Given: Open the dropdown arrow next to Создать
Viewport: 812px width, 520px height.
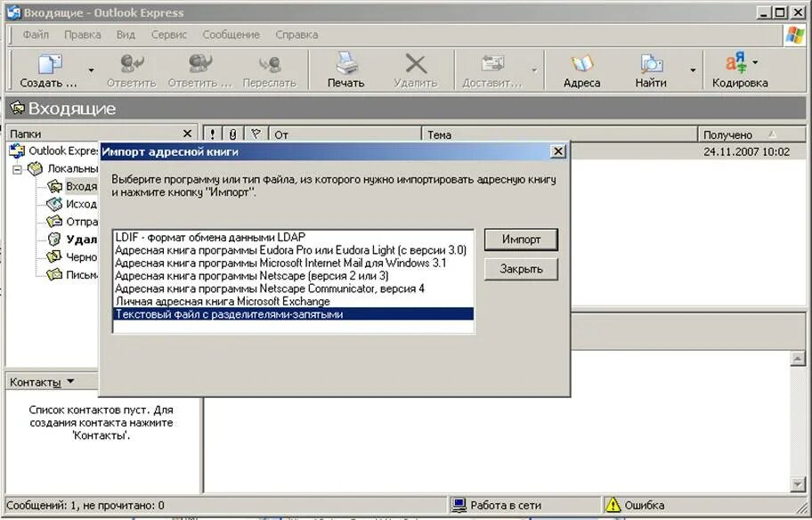Looking at the screenshot, I should (x=91, y=70).
